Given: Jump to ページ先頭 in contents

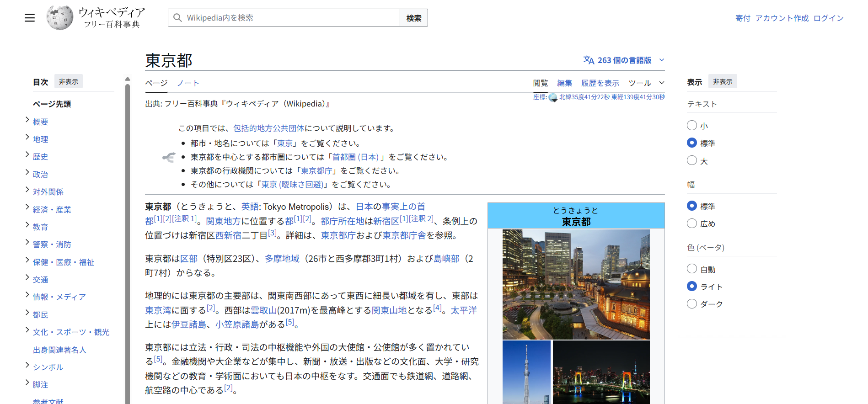Looking at the screenshot, I should (x=52, y=104).
